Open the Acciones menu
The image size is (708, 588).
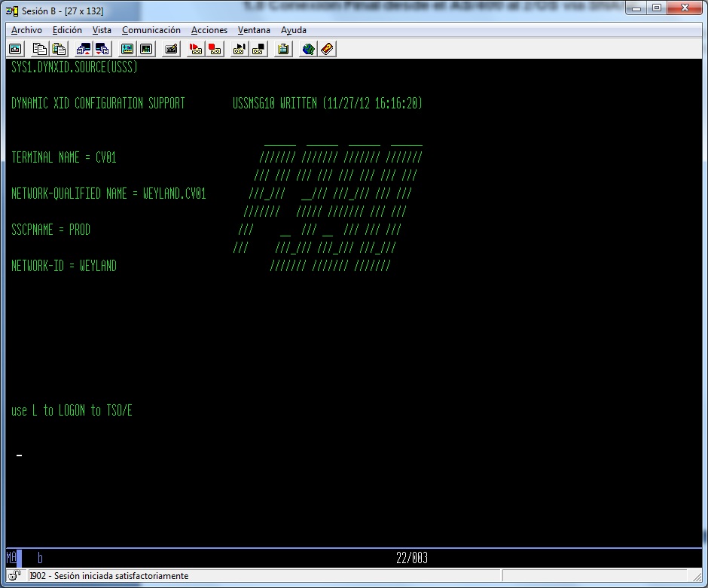coord(209,30)
